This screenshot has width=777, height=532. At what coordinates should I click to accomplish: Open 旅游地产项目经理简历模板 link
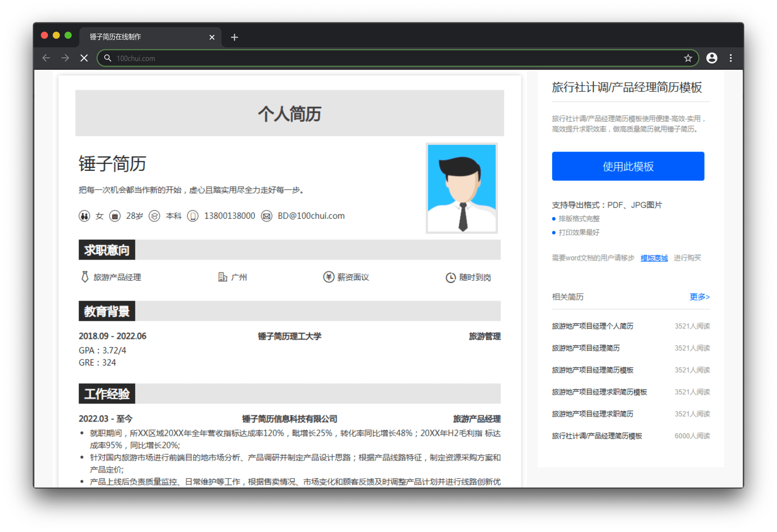pos(593,370)
